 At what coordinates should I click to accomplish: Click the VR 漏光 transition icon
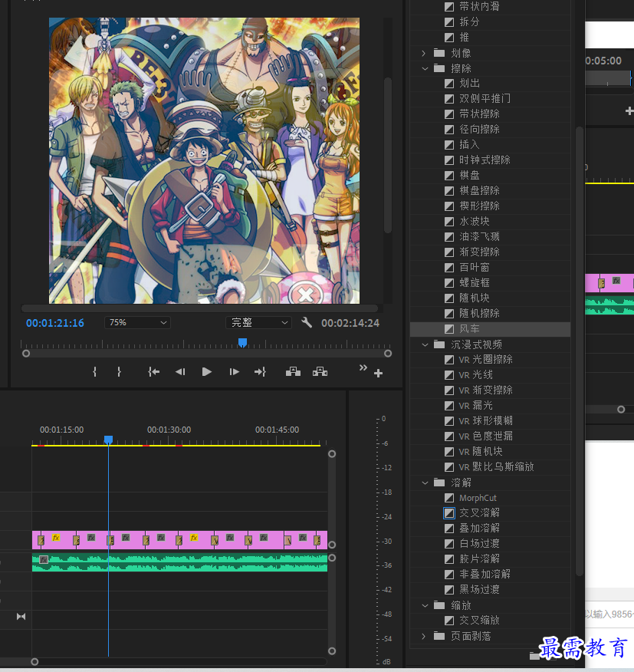pyautogui.click(x=449, y=406)
